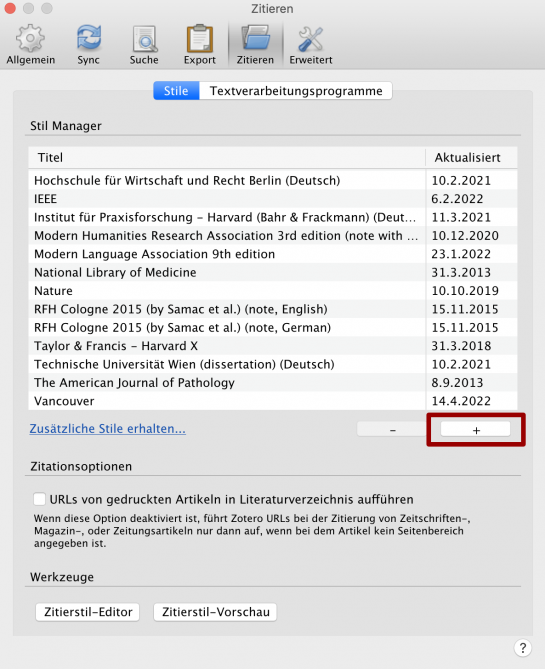Click date 6.2.2022 in IEEE row

point(457,199)
